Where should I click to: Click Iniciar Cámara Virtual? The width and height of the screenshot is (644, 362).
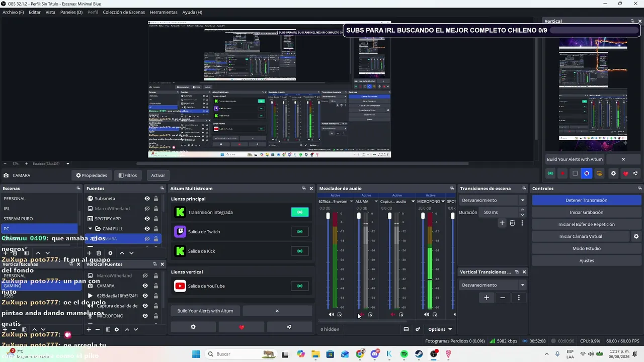pyautogui.click(x=581, y=236)
